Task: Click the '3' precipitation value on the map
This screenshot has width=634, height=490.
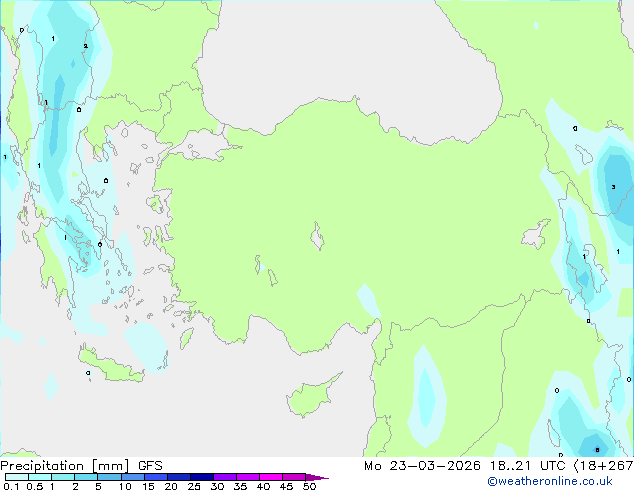Action: point(613,187)
